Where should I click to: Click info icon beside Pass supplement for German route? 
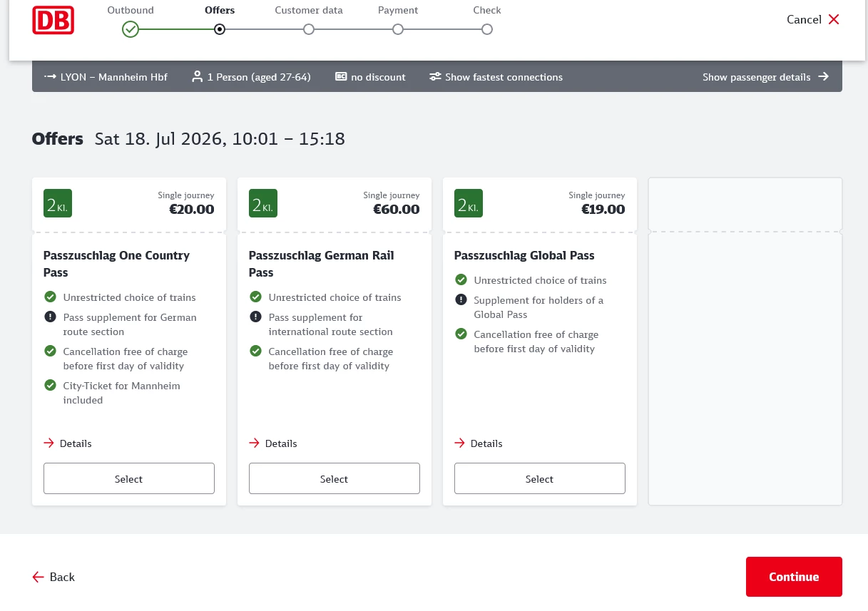pyautogui.click(x=50, y=317)
